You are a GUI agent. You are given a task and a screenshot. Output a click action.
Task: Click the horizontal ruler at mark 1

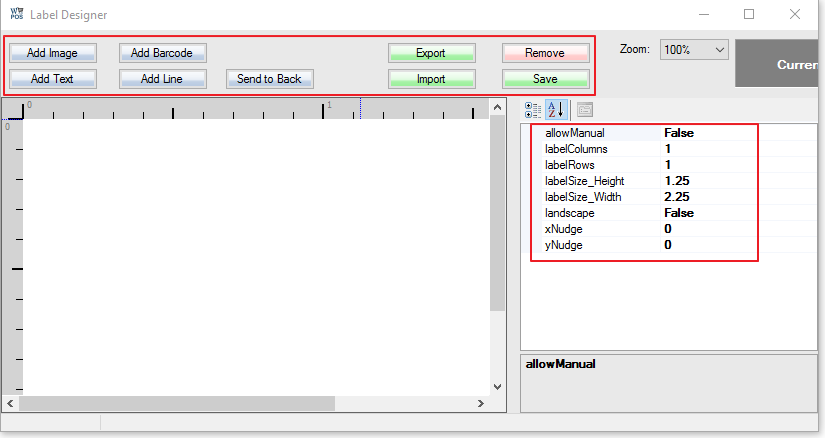[x=324, y=109]
